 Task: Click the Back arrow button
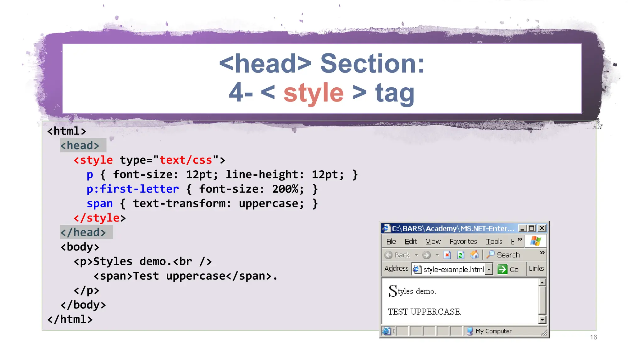pyautogui.click(x=389, y=255)
